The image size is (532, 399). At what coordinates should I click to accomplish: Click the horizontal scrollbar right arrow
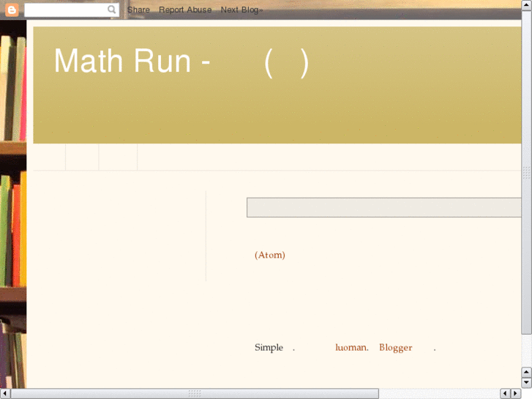(516, 394)
